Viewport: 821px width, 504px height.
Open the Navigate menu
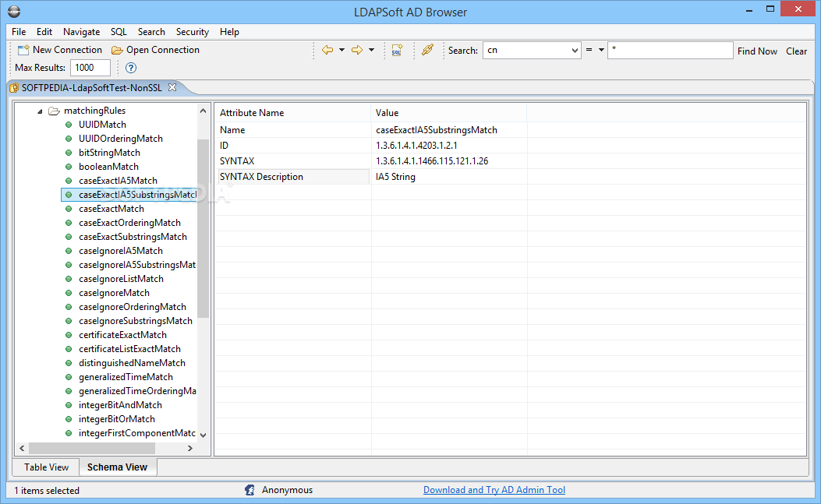82,32
